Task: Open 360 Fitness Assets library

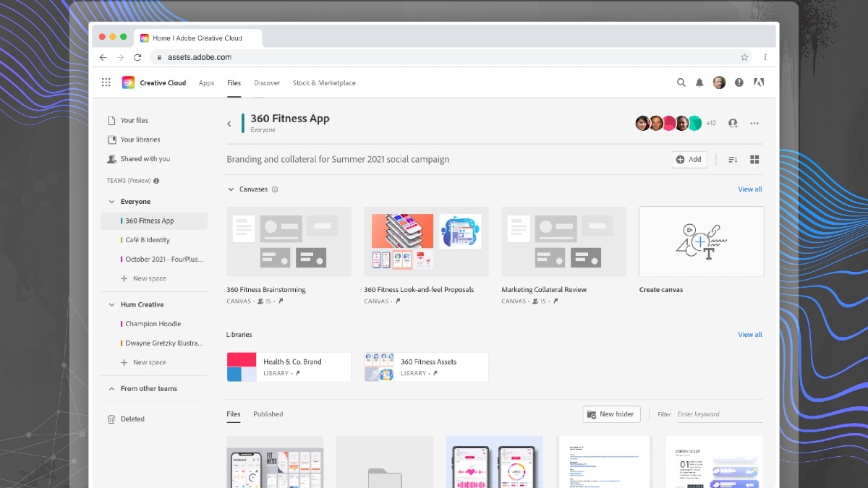Action: [426, 367]
